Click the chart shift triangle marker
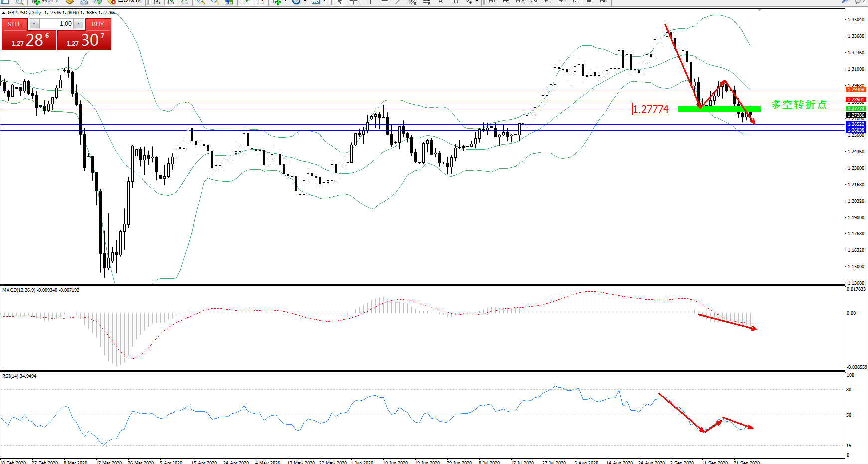The width and height of the screenshot is (868, 464). tap(760, 10)
